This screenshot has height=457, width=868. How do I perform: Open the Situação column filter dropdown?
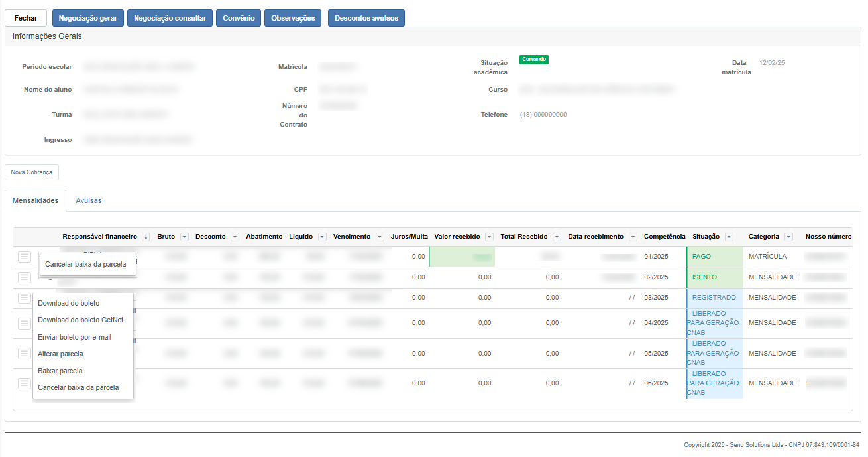coord(729,237)
